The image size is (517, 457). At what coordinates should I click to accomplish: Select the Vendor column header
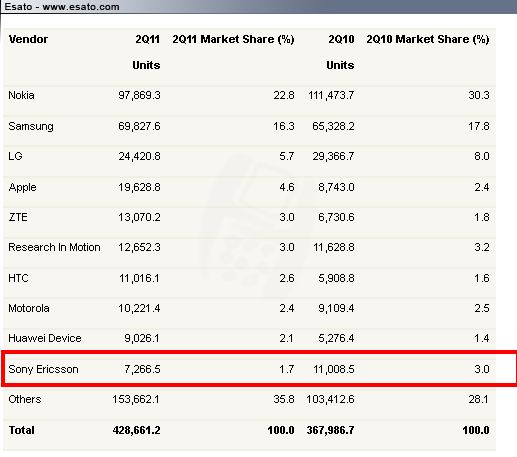coord(28,39)
